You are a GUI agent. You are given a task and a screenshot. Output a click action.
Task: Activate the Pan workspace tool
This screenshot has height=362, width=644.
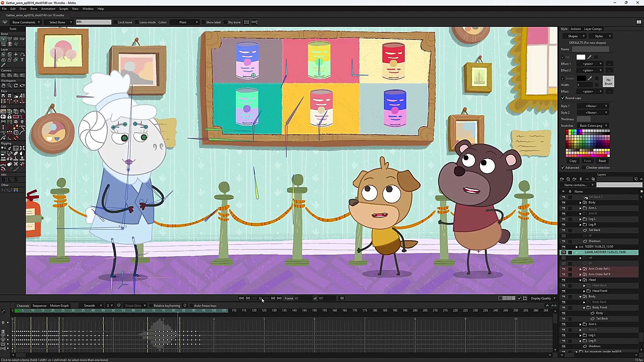pyautogui.click(x=4, y=85)
